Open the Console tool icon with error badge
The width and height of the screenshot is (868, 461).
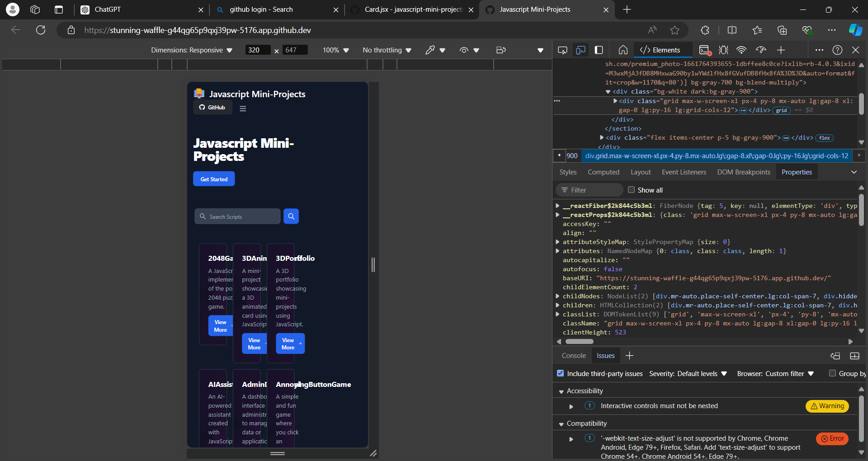point(705,50)
